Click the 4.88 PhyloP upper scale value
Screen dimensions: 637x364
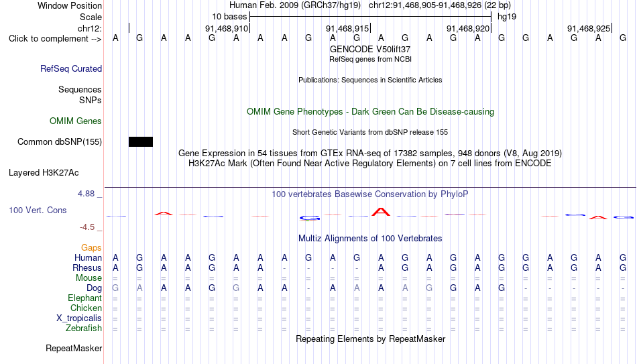click(86, 194)
